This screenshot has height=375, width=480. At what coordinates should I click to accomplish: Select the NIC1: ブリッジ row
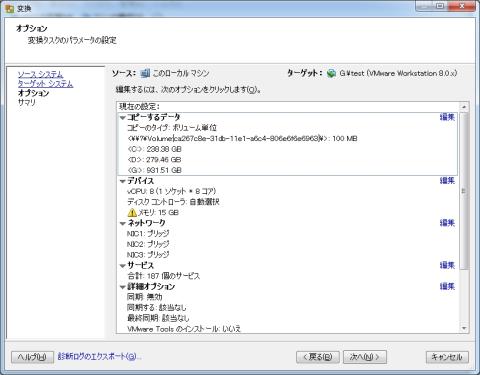148,234
